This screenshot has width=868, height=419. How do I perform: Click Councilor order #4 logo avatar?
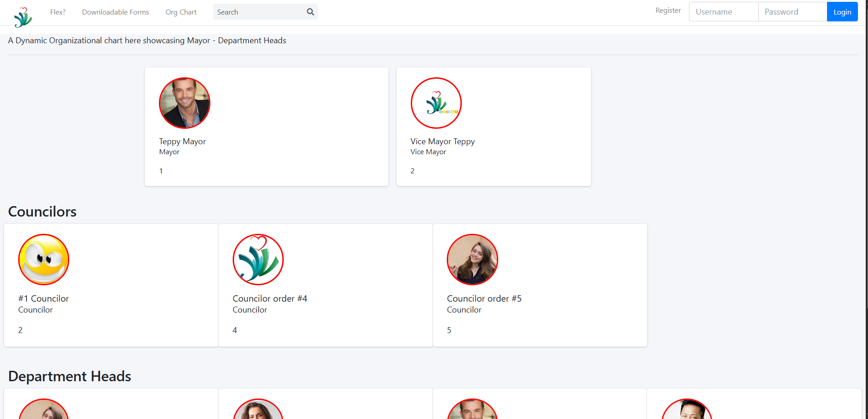(258, 259)
